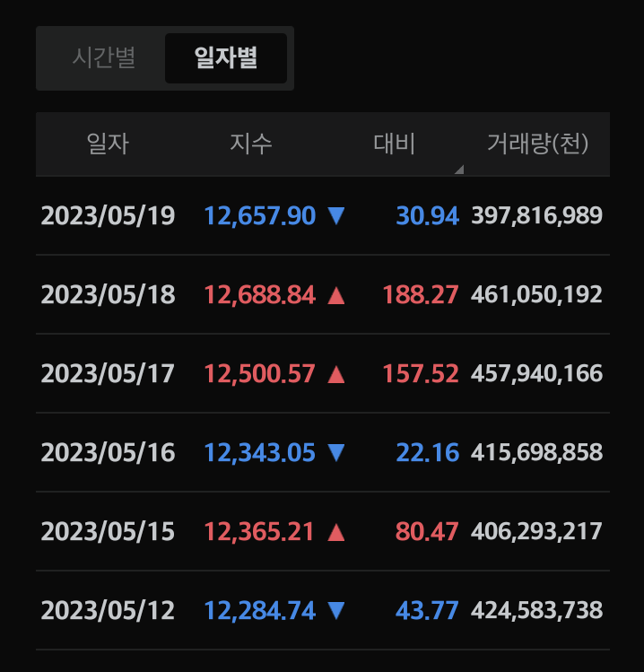This screenshot has width=644, height=672.
Task: Click the index value 12,343.05
Action: click(259, 452)
